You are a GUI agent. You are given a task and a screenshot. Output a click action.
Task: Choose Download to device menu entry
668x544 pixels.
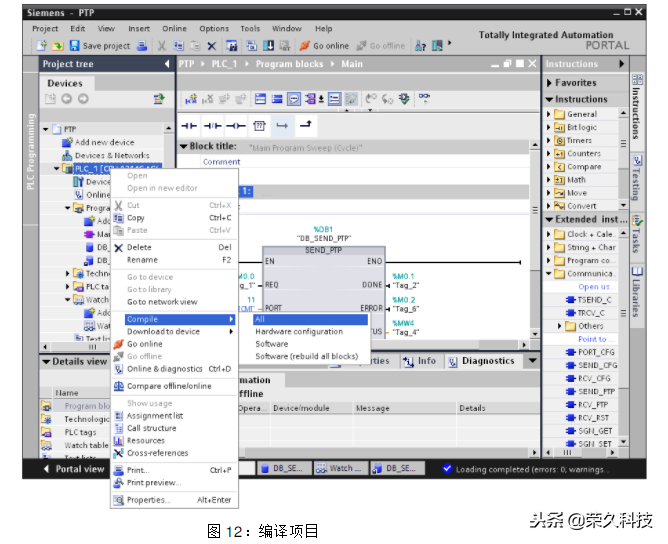pyautogui.click(x=174, y=332)
